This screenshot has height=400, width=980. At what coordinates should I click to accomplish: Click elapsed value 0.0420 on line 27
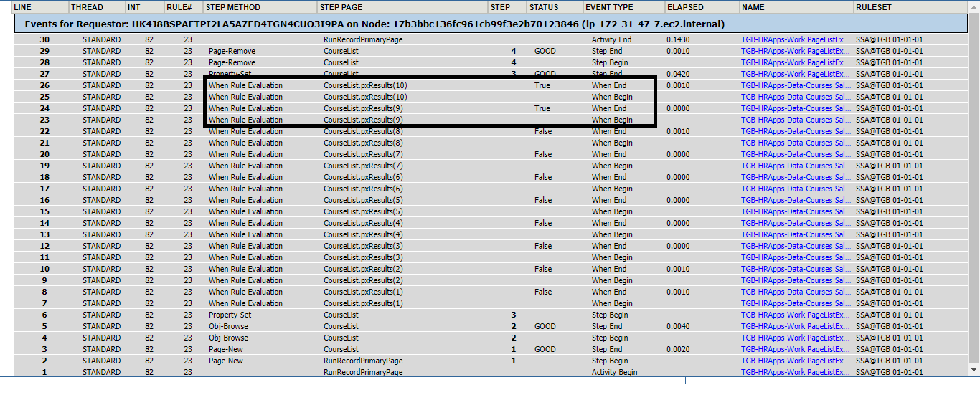pyautogui.click(x=678, y=74)
